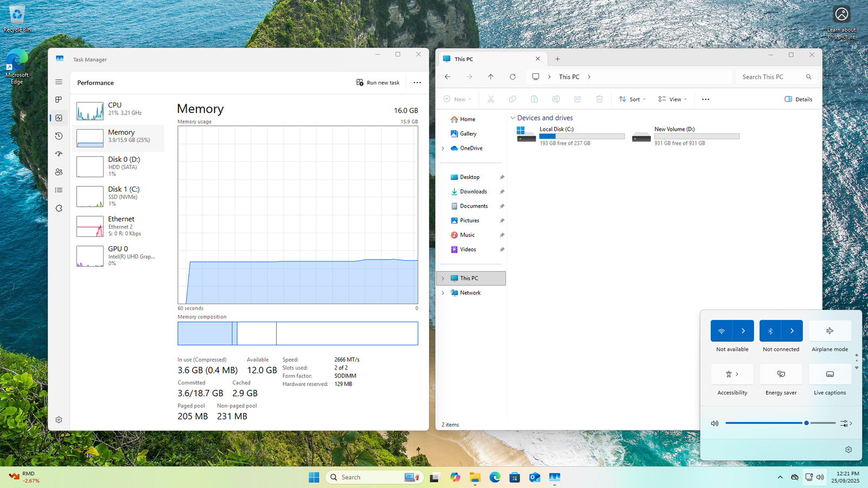Open Task Manager Services page icon
Viewport: 868px width, 488px height.
[59, 208]
